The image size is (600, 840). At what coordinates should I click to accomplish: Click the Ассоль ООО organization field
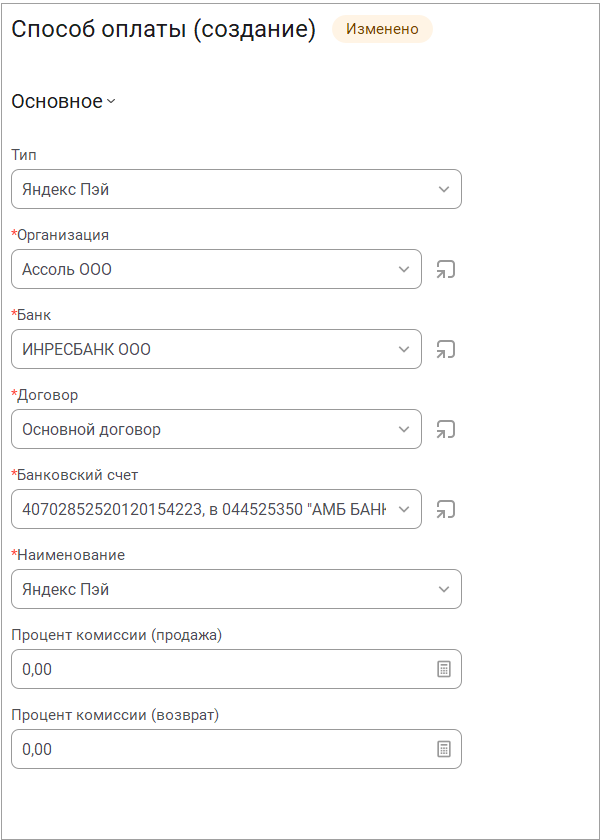216,269
